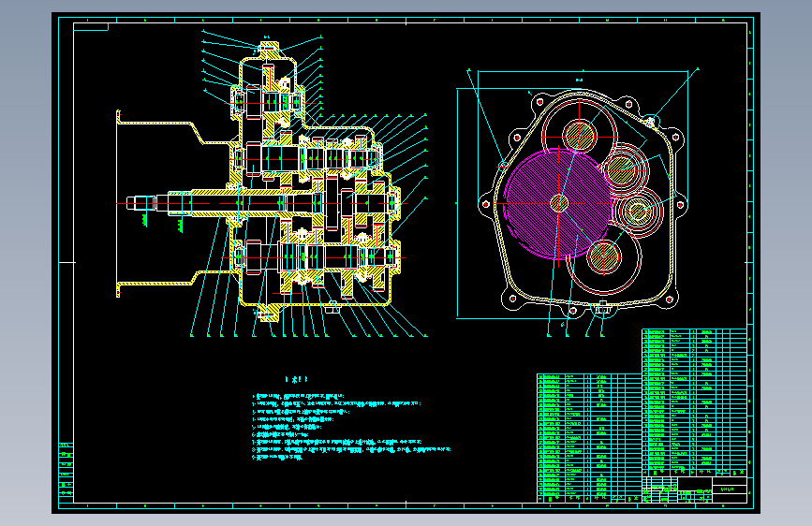Click the revision block at the frame's lower-left
812x526 pixels.
point(66,473)
